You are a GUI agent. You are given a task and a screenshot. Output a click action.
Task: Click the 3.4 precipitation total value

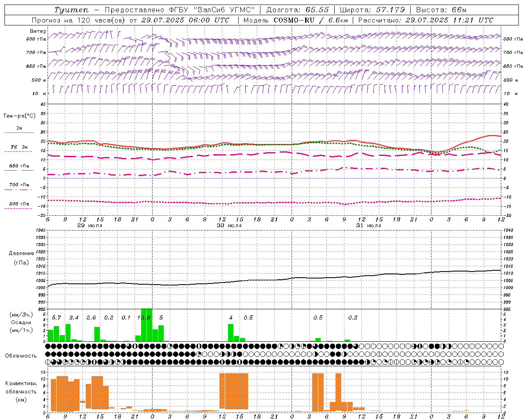click(x=74, y=317)
